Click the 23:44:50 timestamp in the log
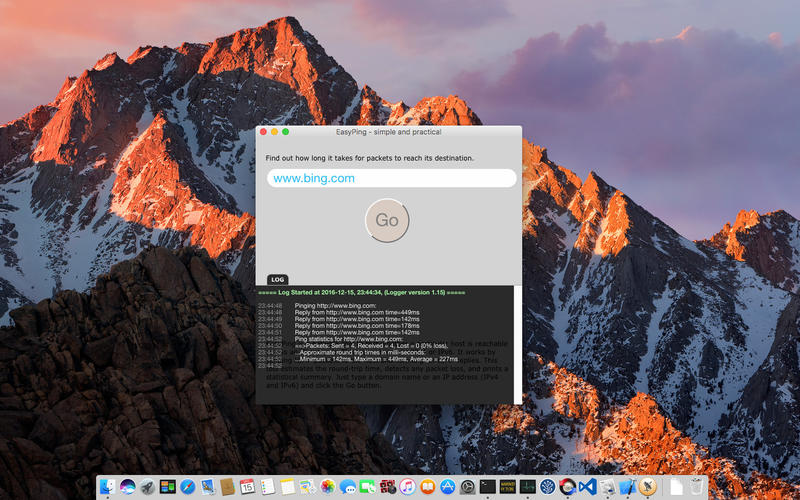This screenshot has height=500, width=800. (270, 326)
